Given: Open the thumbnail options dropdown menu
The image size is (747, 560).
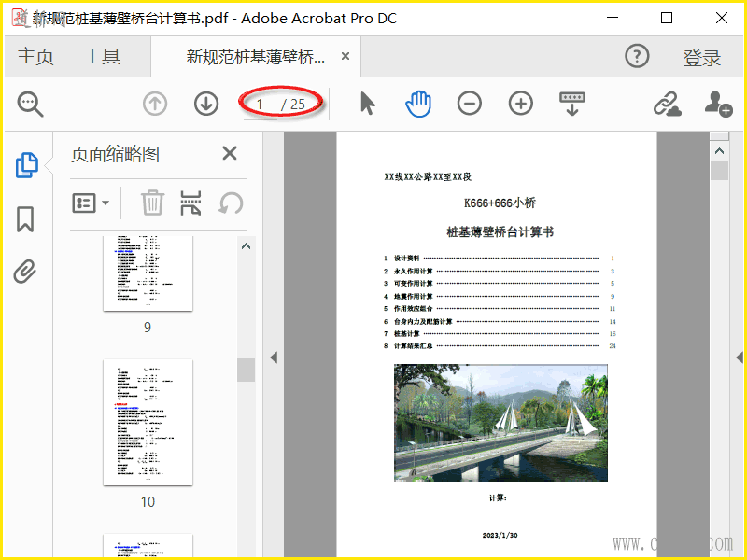Looking at the screenshot, I should [91, 203].
